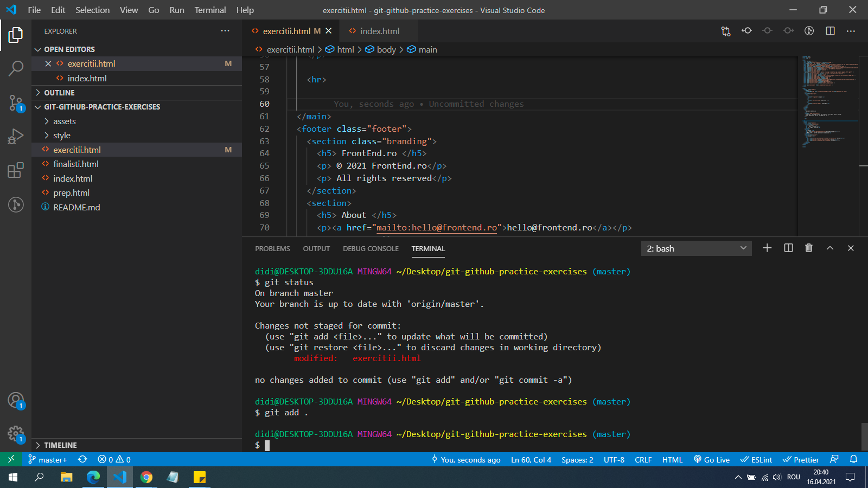Expand the Timeline section
868x488 pixels.
pyautogui.click(x=60, y=445)
